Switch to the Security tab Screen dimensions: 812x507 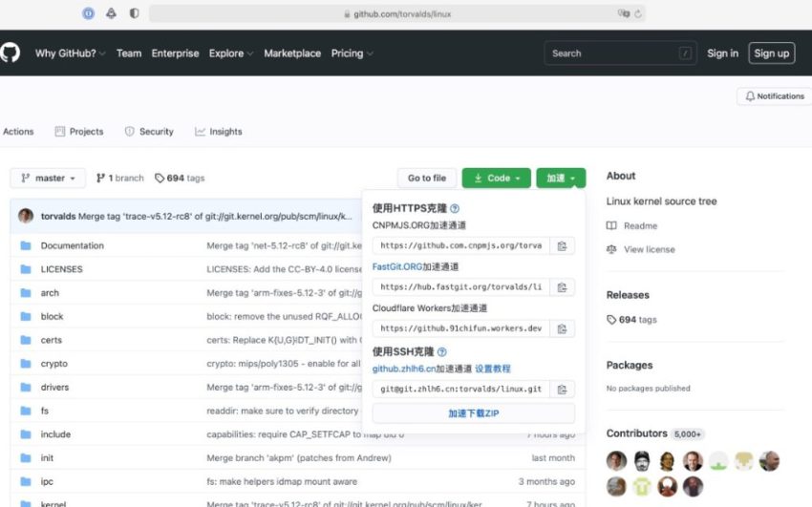pyautogui.click(x=149, y=132)
